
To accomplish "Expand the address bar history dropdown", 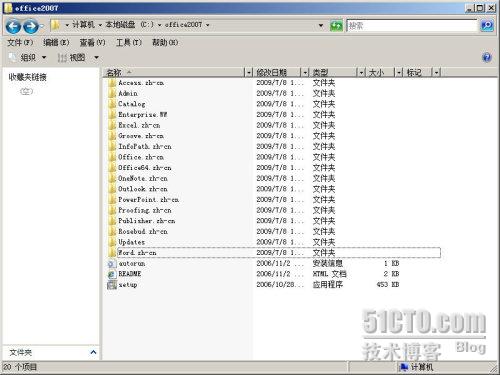I will 321,25.
